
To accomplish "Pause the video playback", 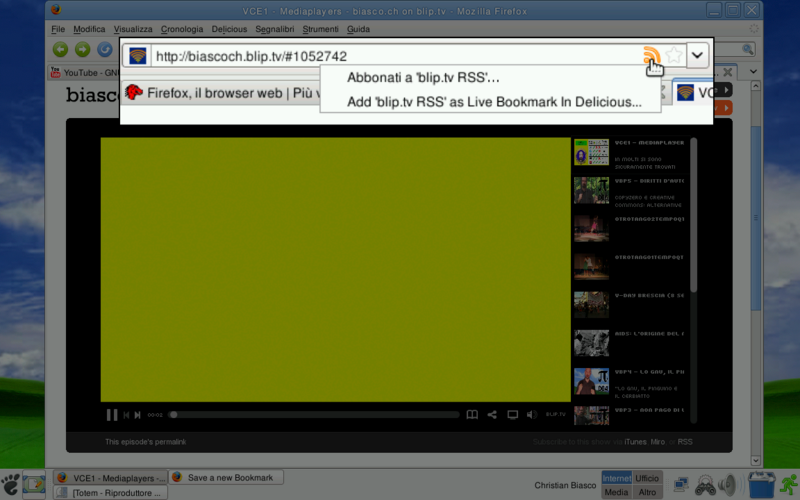I will (x=112, y=415).
